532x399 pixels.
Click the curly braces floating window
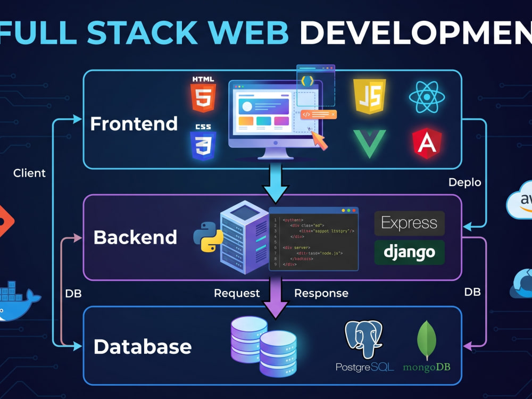coord(315,86)
